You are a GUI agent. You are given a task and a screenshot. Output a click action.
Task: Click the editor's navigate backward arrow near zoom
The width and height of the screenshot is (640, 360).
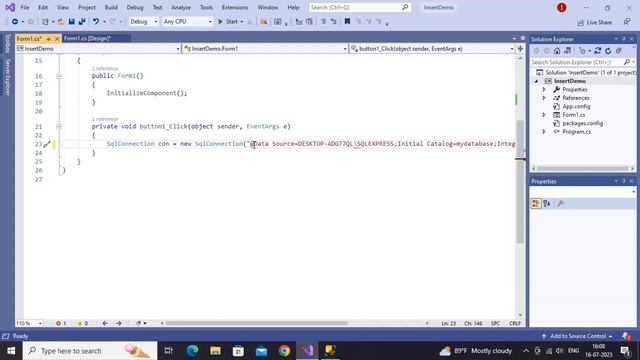coord(105,323)
